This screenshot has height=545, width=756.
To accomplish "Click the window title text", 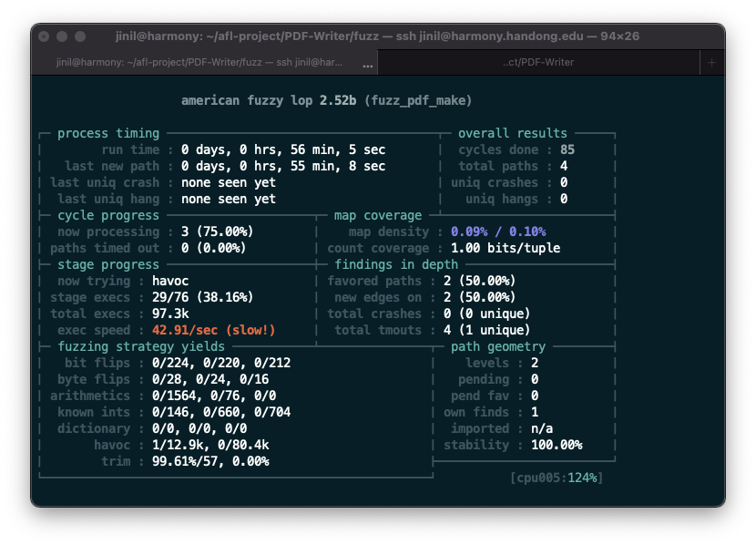I will point(377,36).
